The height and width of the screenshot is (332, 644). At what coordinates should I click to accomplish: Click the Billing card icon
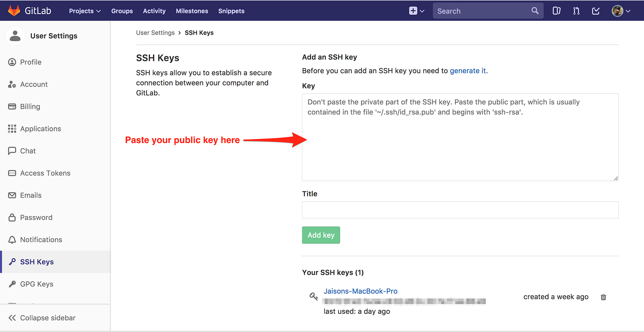coord(12,106)
